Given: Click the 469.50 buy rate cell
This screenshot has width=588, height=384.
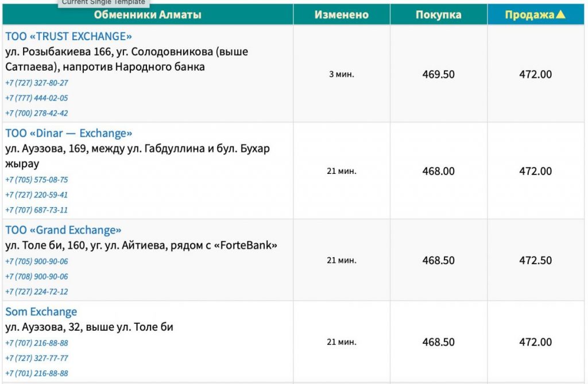Looking at the screenshot, I should (x=438, y=74).
